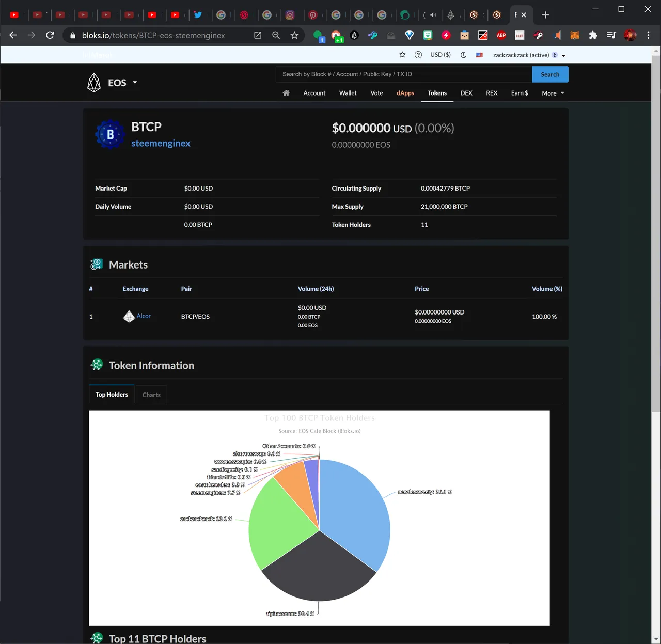Click the 21,000,000 BTCP max supply value
This screenshot has width=661, height=644.
(444, 207)
